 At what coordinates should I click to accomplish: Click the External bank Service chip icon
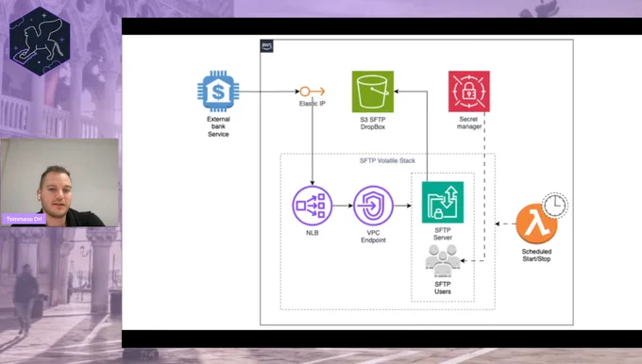(218, 91)
